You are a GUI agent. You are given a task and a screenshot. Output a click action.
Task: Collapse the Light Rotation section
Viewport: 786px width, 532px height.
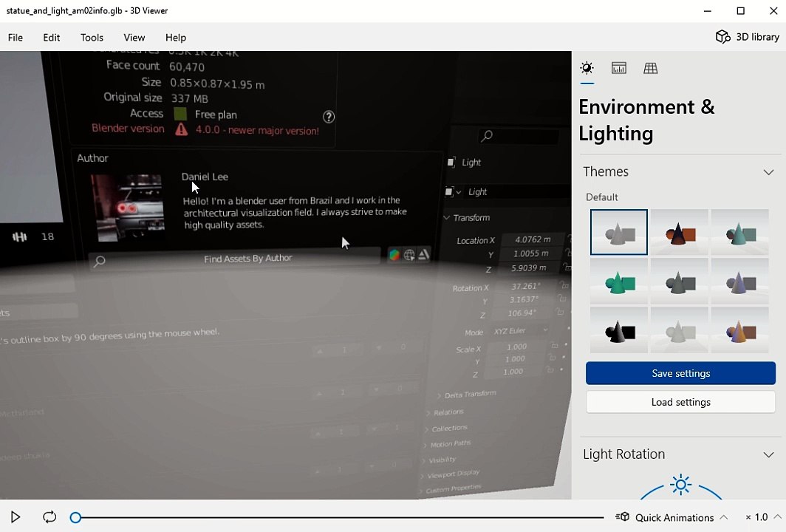pos(768,454)
